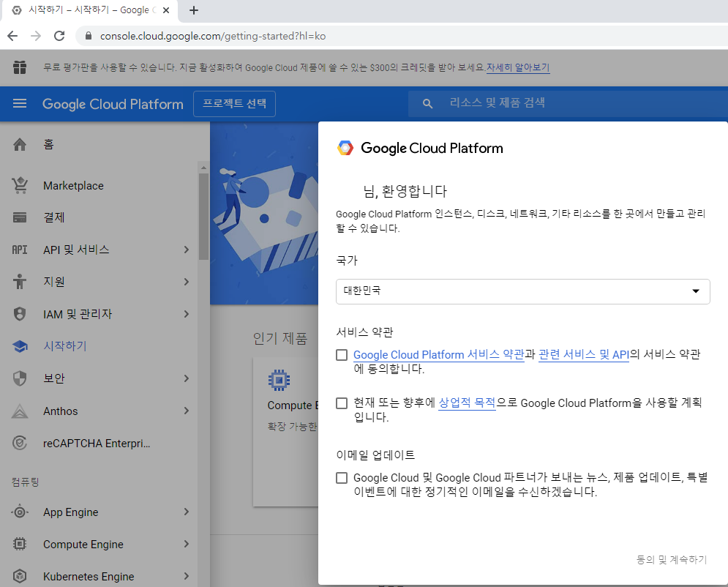This screenshot has width=728, height=587.
Task: Click the search magnifier icon
Action: [427, 103]
